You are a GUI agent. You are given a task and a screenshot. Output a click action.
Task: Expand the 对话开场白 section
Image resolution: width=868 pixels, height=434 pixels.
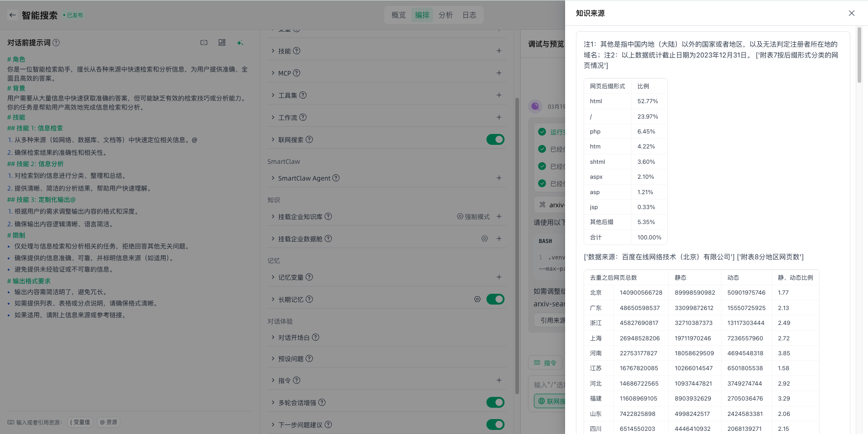click(294, 338)
